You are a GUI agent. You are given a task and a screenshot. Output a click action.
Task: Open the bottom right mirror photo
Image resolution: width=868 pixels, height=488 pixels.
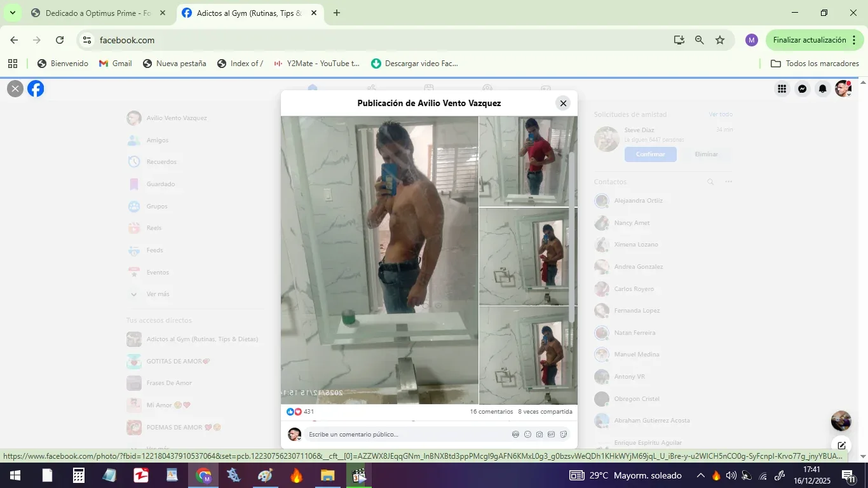click(528, 356)
